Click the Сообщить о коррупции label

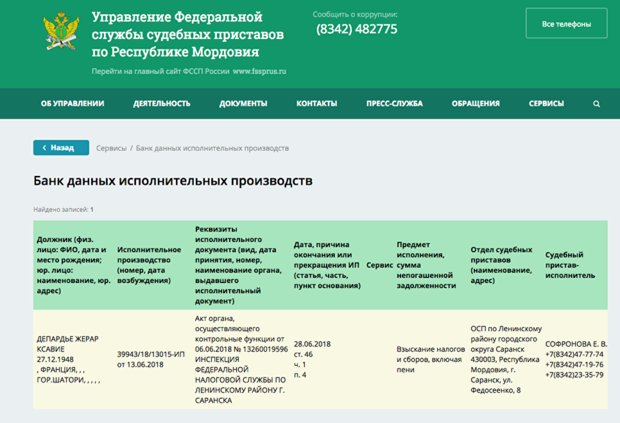coord(355,15)
